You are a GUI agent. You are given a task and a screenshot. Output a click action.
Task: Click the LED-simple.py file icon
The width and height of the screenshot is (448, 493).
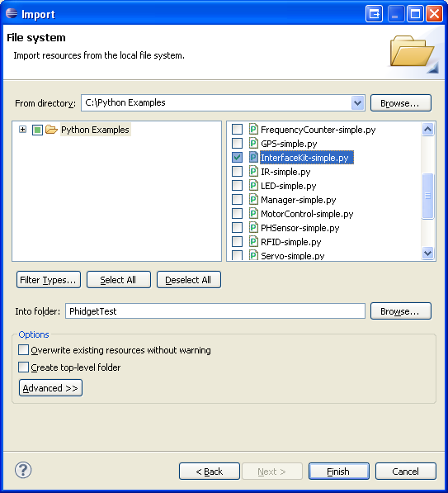253,186
